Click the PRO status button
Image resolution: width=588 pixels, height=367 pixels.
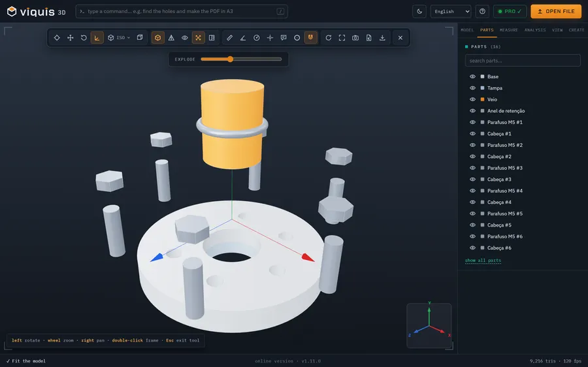point(510,11)
